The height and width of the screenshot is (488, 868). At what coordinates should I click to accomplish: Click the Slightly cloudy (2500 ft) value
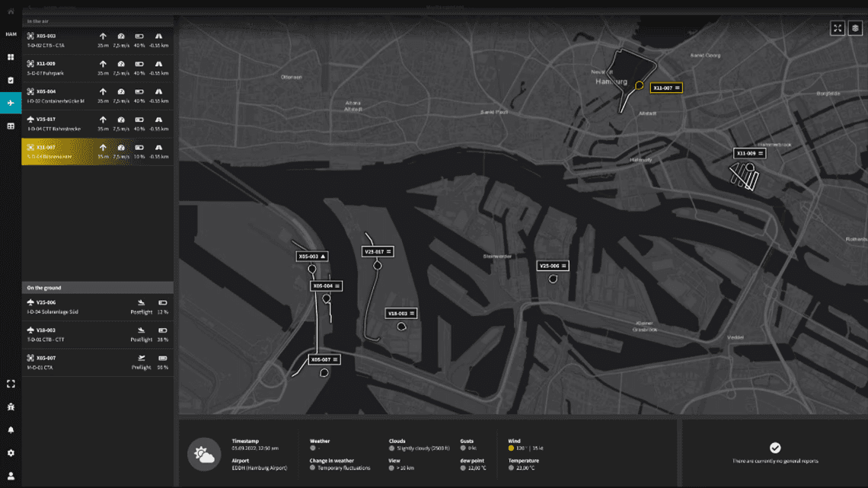[423, 448]
